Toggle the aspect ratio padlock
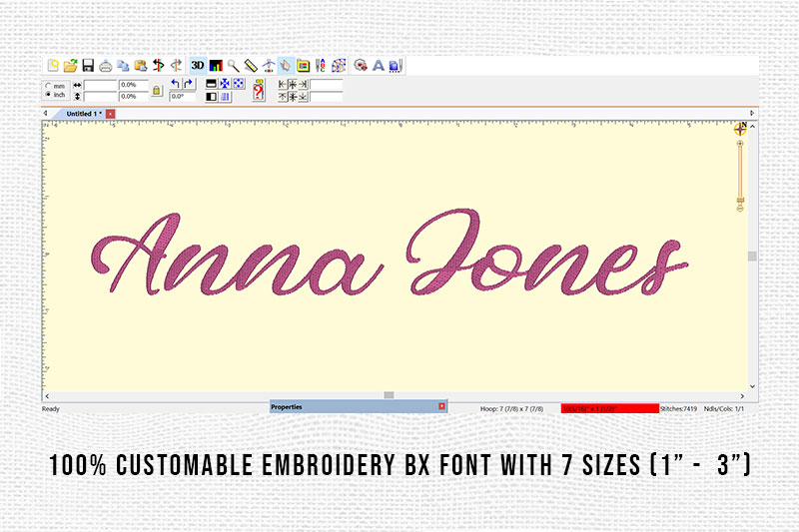799x532 pixels. point(157,91)
